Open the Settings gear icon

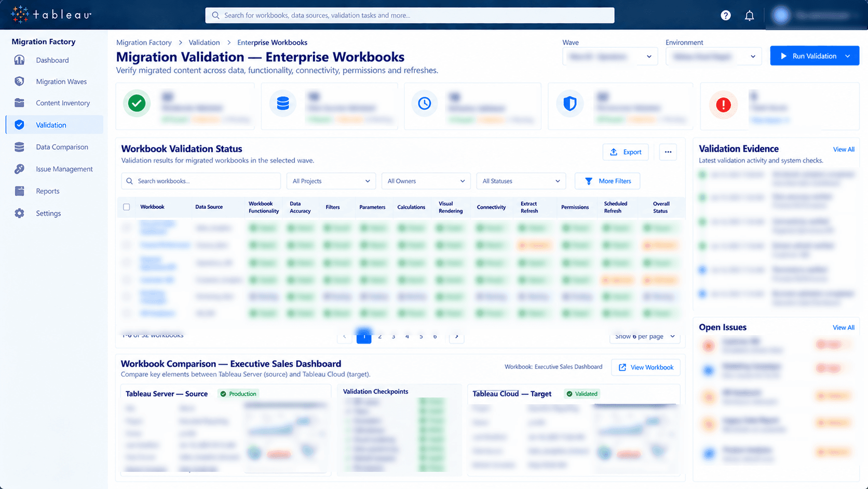pos(19,213)
